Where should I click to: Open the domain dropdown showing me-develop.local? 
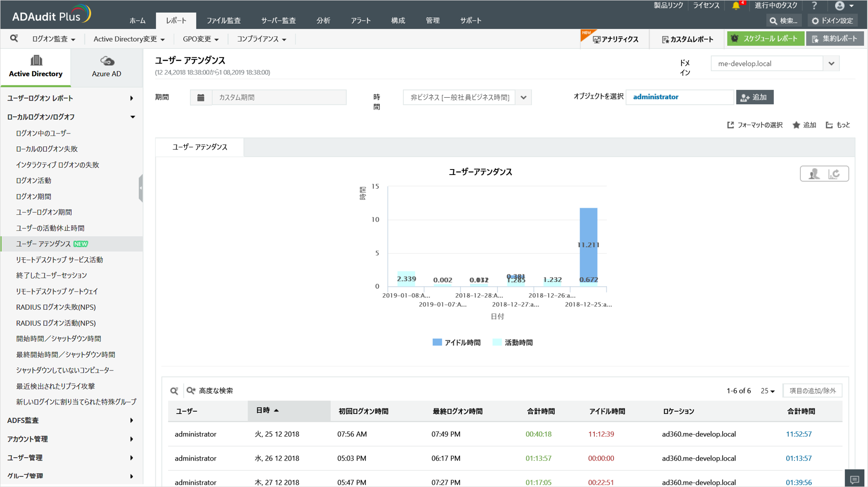tap(831, 64)
